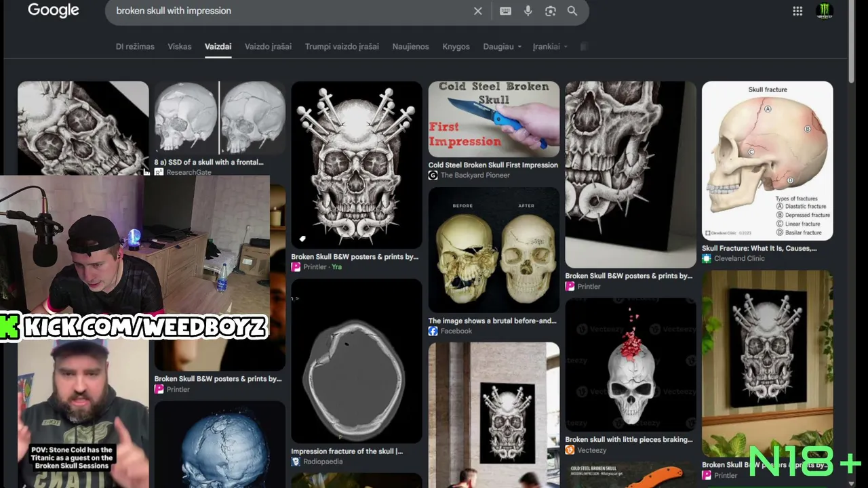
Task: Open the Google apps grid
Action: pyautogui.click(x=797, y=11)
